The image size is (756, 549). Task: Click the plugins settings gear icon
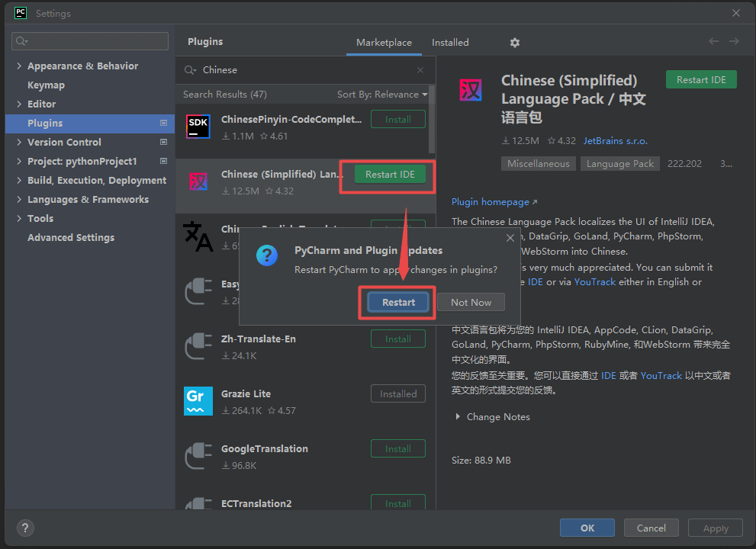coord(515,43)
